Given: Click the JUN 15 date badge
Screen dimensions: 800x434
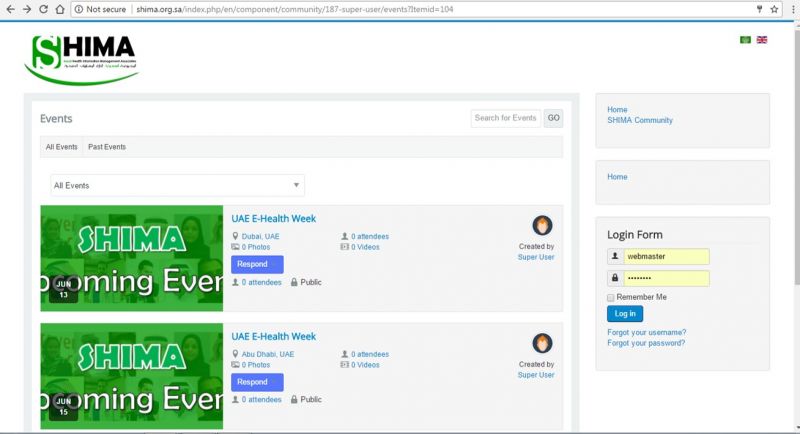Looking at the screenshot, I should [x=63, y=406].
